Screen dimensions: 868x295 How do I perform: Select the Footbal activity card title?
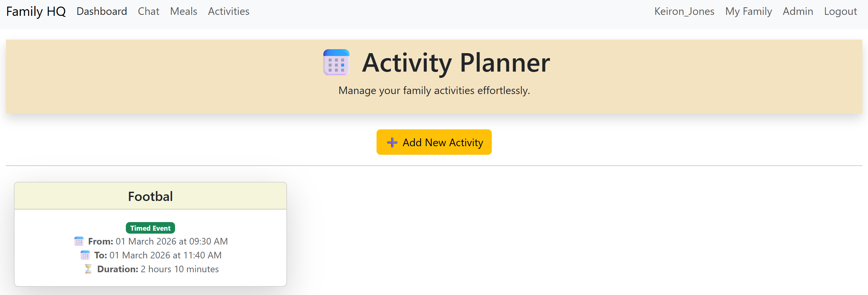(150, 196)
